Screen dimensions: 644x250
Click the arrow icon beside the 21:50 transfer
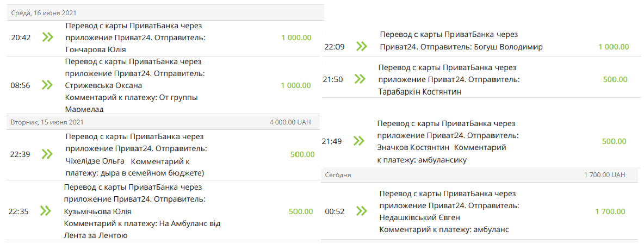pos(360,79)
